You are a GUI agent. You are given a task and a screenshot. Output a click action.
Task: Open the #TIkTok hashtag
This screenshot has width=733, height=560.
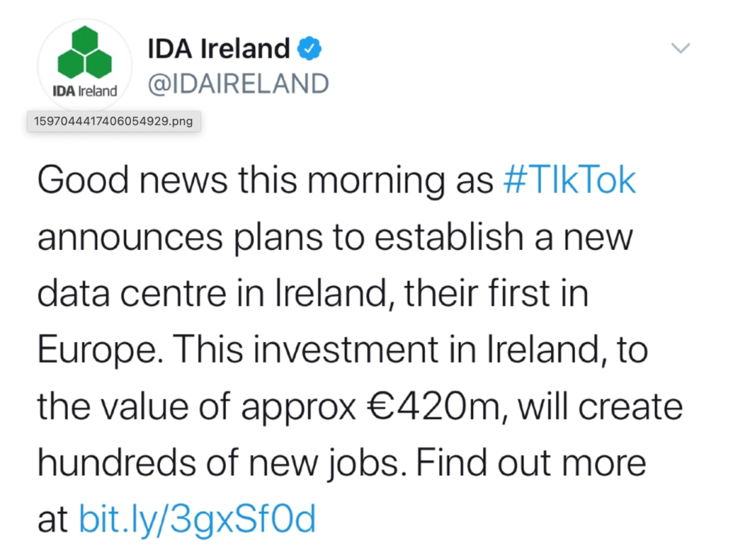pyautogui.click(x=569, y=180)
